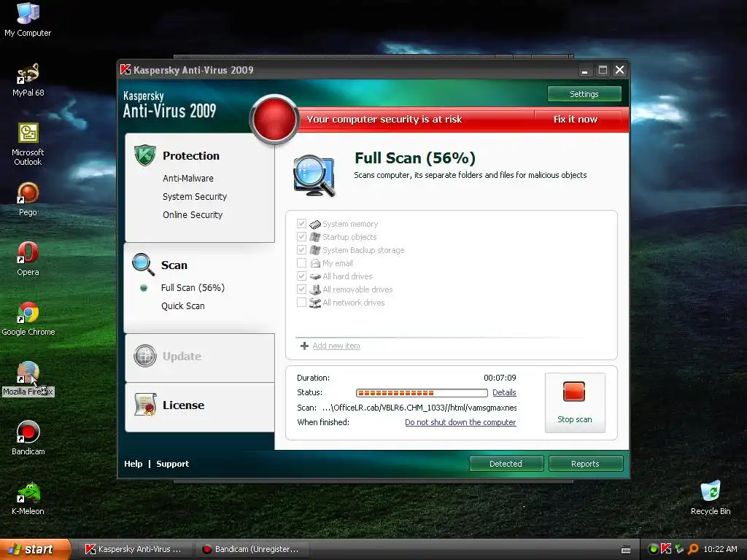Click the red security status indicator orb
This screenshot has width=747, height=560.
click(274, 119)
